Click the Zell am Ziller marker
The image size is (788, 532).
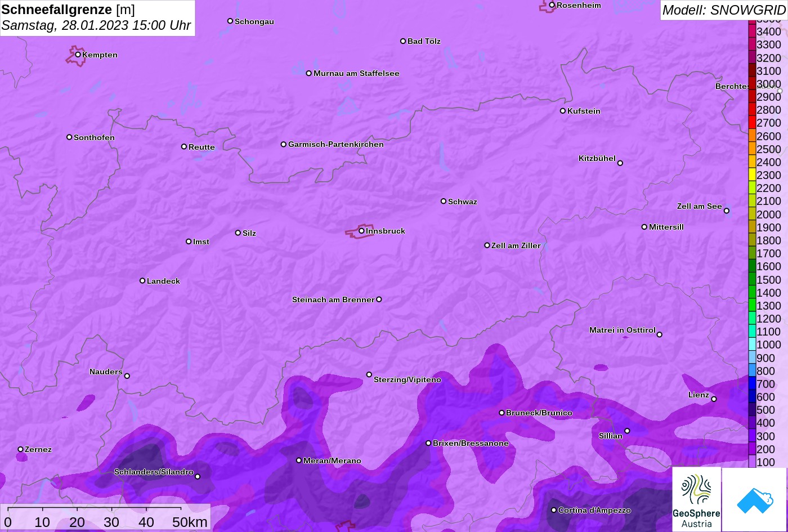click(487, 245)
